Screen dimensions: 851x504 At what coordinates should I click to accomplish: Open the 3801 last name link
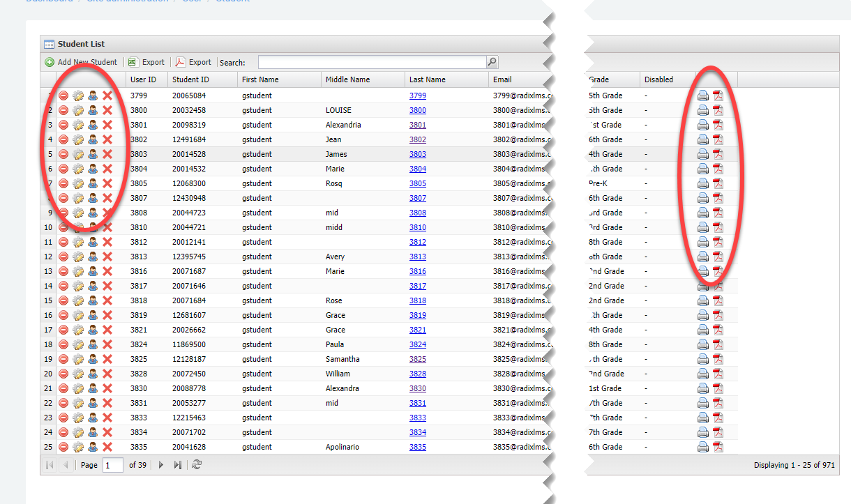[417, 125]
